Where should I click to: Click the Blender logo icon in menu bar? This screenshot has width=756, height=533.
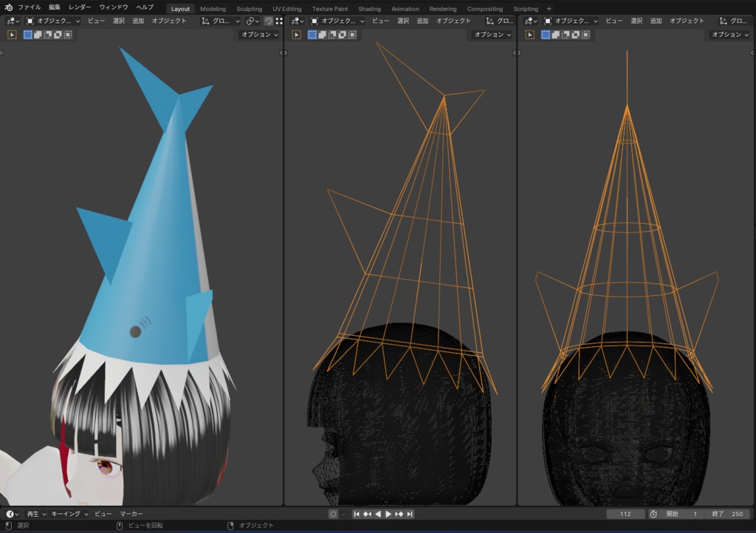[x=8, y=7]
